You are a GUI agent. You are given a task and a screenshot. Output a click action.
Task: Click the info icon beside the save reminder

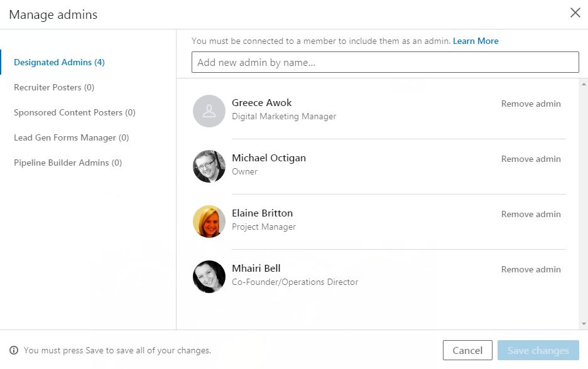[x=14, y=351]
